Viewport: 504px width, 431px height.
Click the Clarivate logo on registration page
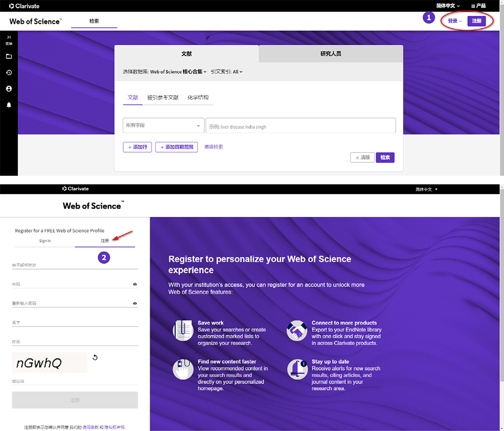[x=76, y=189]
